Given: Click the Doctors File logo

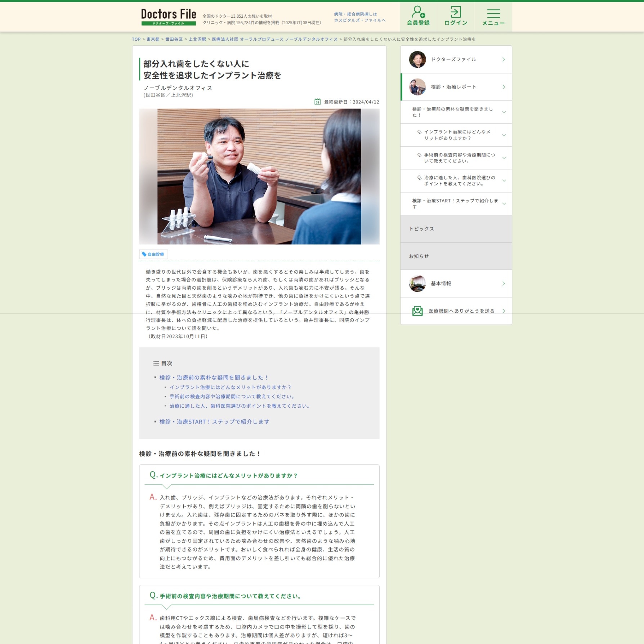Looking at the screenshot, I should pos(169,17).
